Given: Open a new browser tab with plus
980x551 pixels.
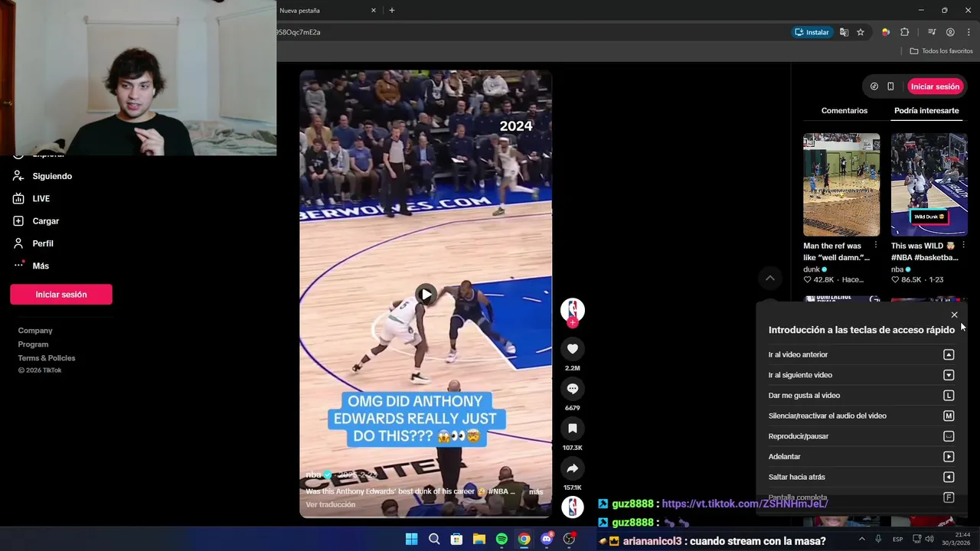Looking at the screenshot, I should (x=392, y=11).
